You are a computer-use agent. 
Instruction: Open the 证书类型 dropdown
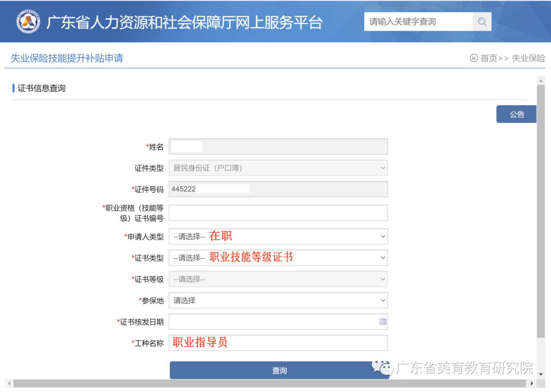coord(278,258)
